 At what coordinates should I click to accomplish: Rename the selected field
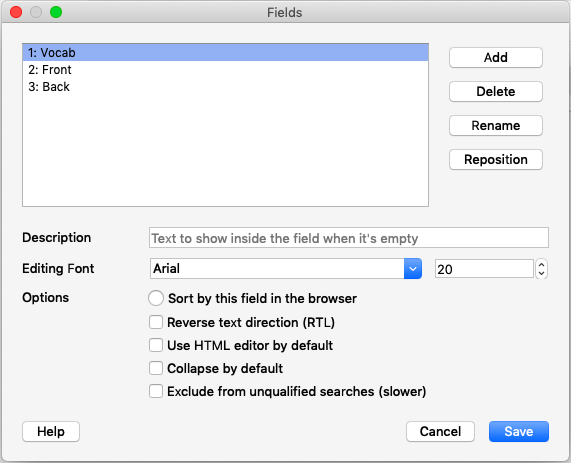(x=496, y=126)
